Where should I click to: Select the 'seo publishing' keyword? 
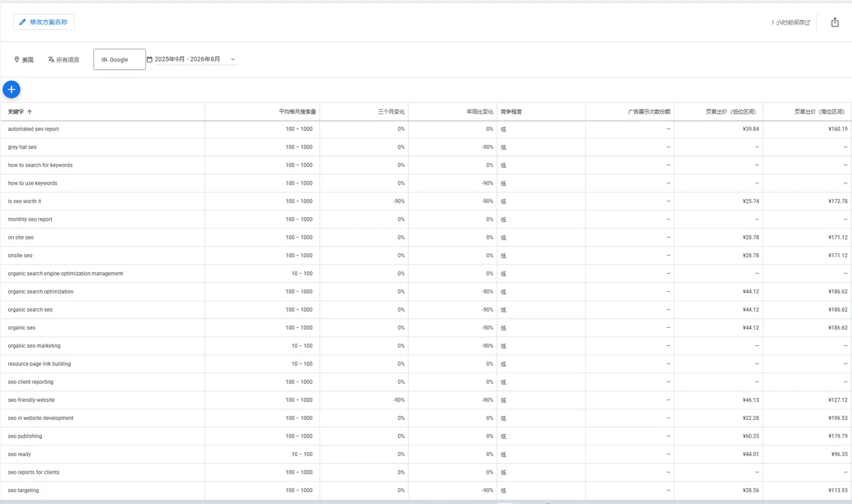point(25,436)
